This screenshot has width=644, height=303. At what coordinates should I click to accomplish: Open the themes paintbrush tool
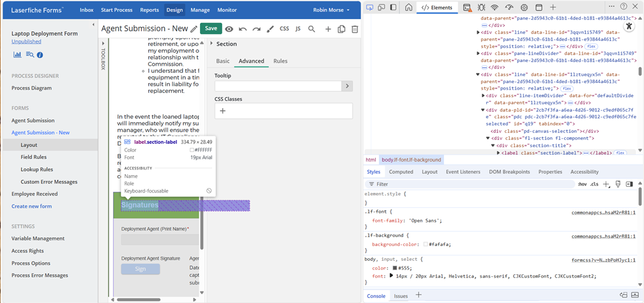click(x=270, y=29)
